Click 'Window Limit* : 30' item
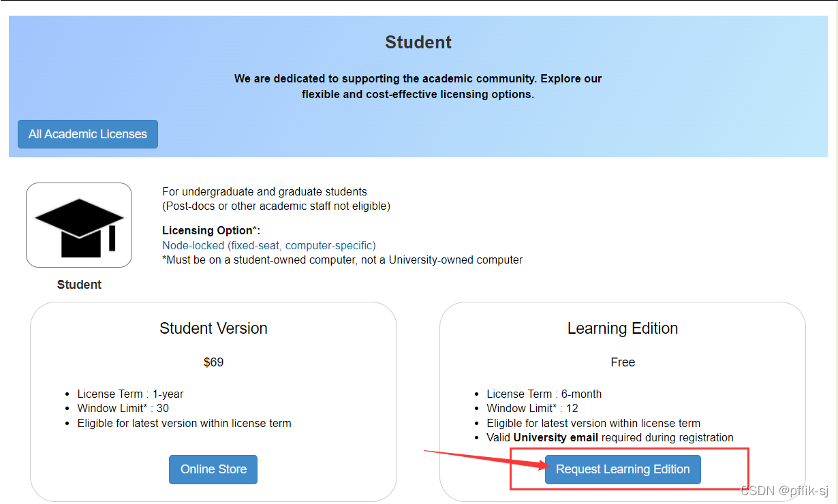 (x=123, y=409)
